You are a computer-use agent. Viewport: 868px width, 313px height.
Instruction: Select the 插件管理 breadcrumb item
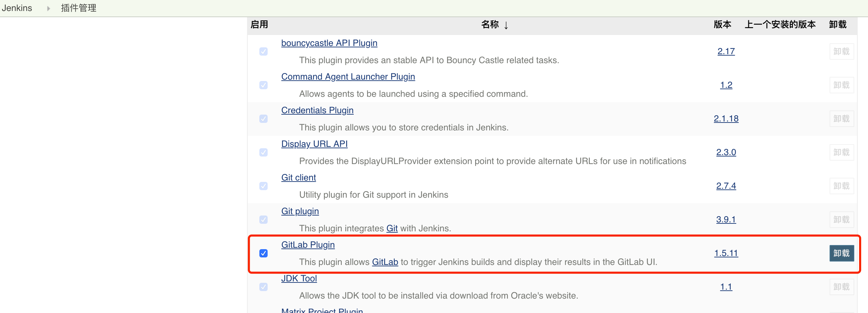pos(79,8)
